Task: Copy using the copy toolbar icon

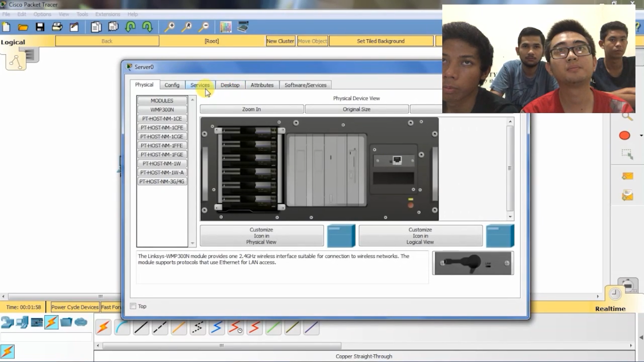Action: (96, 27)
